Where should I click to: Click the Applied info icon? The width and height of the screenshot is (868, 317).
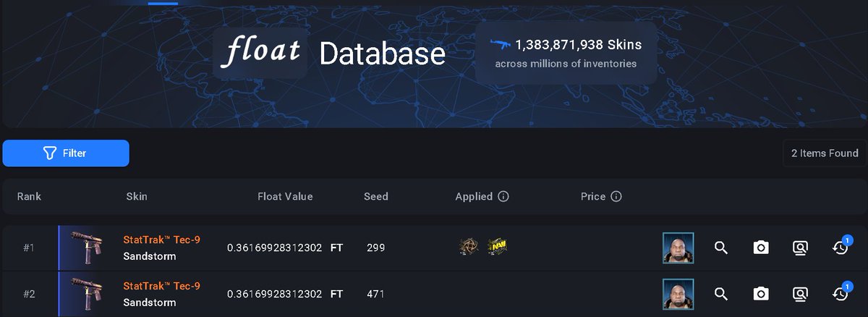504,196
